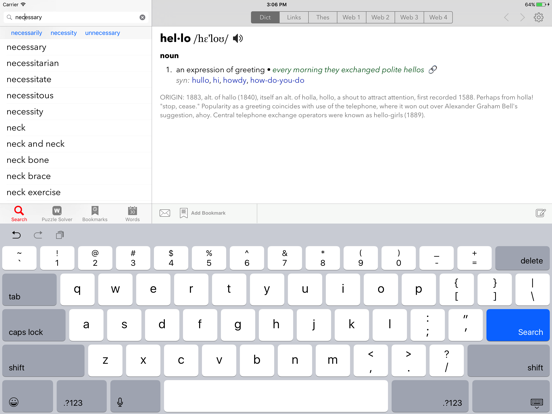The width and height of the screenshot is (552, 414).
Task: Start dictation with the microphone key
Action: tap(135, 396)
